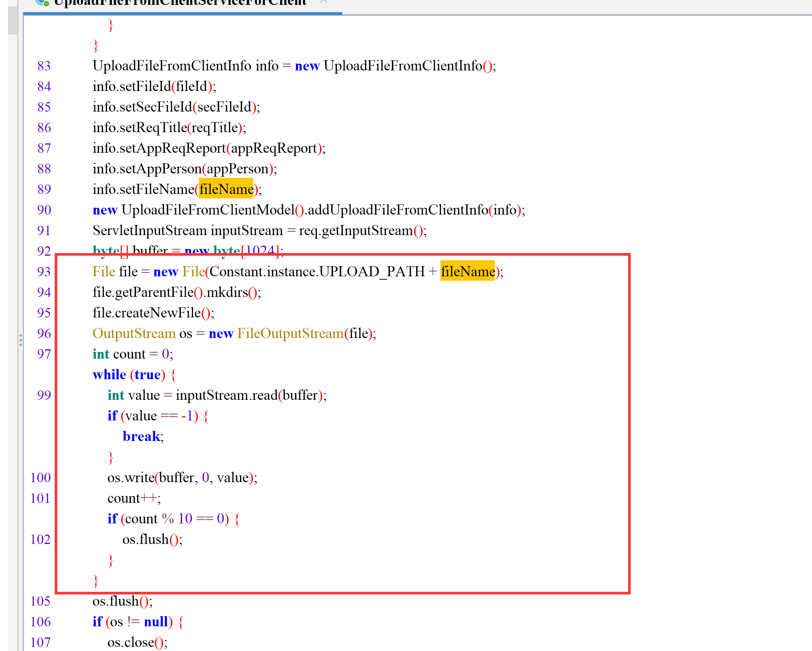Click line number 86 in the gutter
The width and height of the screenshot is (812, 651).
[44, 128]
